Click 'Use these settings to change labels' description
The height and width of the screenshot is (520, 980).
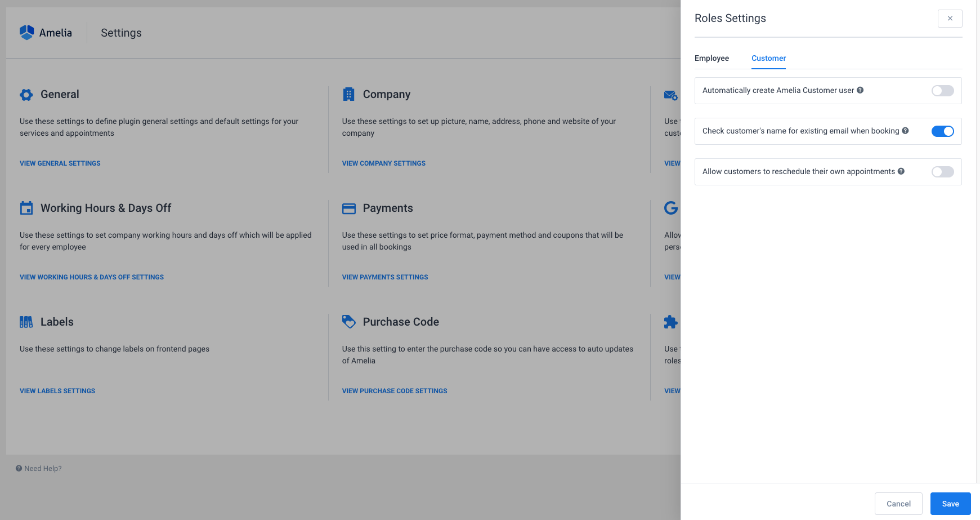click(x=114, y=349)
